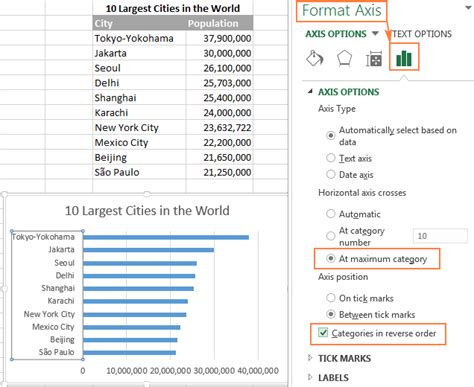Select the Beijing table cell
Screen dimensions: 474x387
pyautogui.click(x=139, y=157)
